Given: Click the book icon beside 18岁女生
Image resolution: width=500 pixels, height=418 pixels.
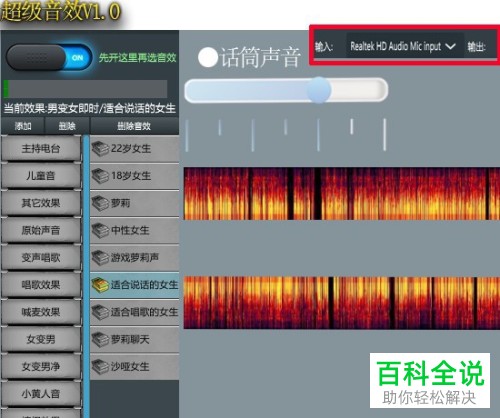Looking at the screenshot, I should (100, 176).
